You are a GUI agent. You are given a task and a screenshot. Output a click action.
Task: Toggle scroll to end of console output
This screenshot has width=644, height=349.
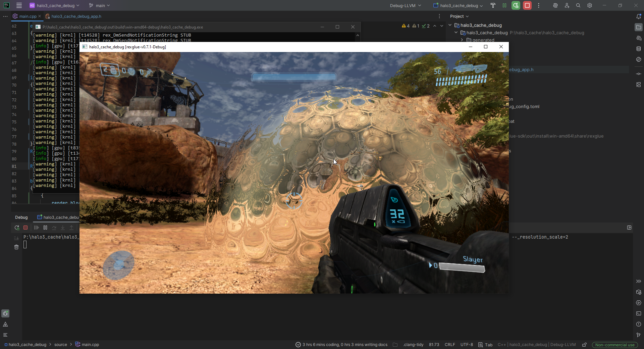16,238
